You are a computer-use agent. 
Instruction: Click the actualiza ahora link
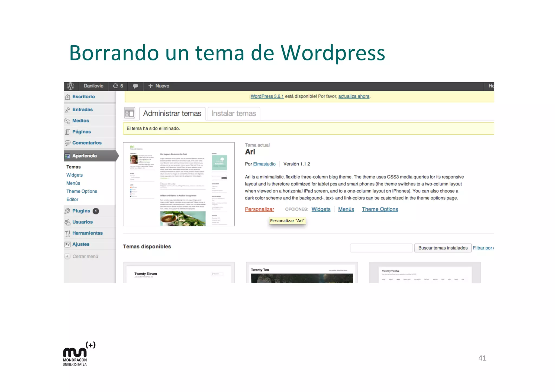354,96
